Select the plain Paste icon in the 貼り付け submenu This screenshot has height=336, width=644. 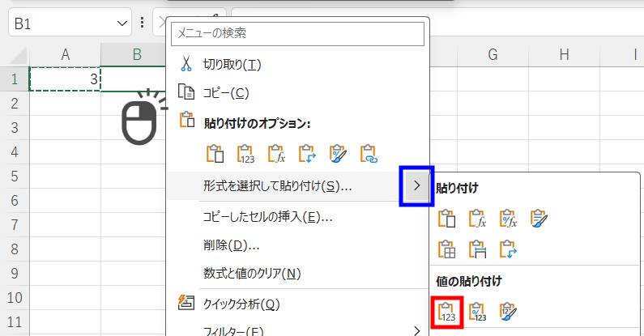tap(446, 219)
